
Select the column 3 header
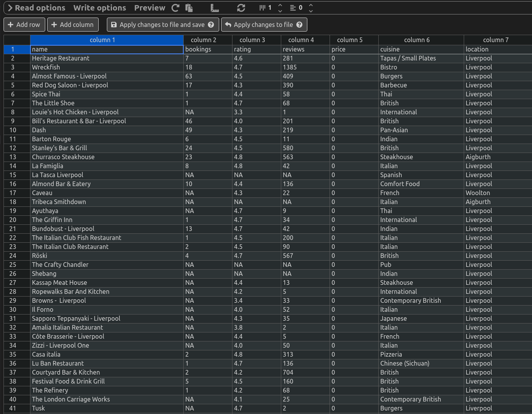pos(257,40)
